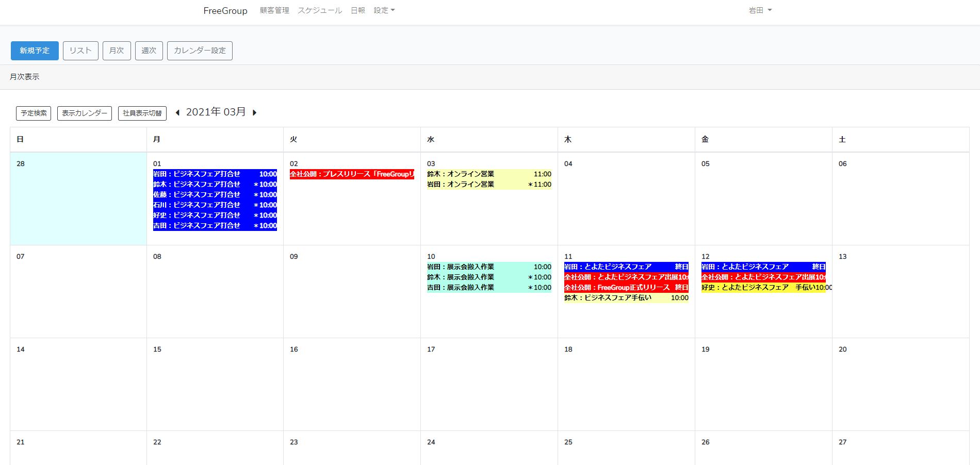The width and height of the screenshot is (980, 465).
Task: Open 鈴木:オンライン営業 event on 03
Action: tap(489, 174)
